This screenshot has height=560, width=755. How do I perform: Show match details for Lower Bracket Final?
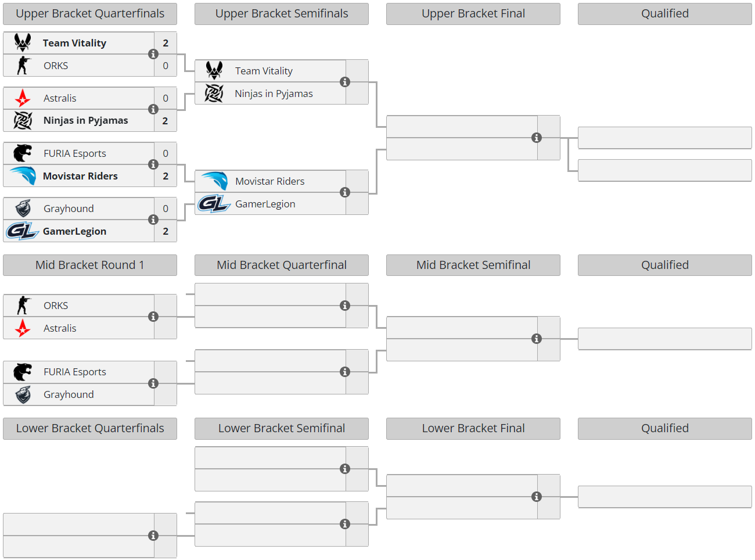(x=537, y=497)
